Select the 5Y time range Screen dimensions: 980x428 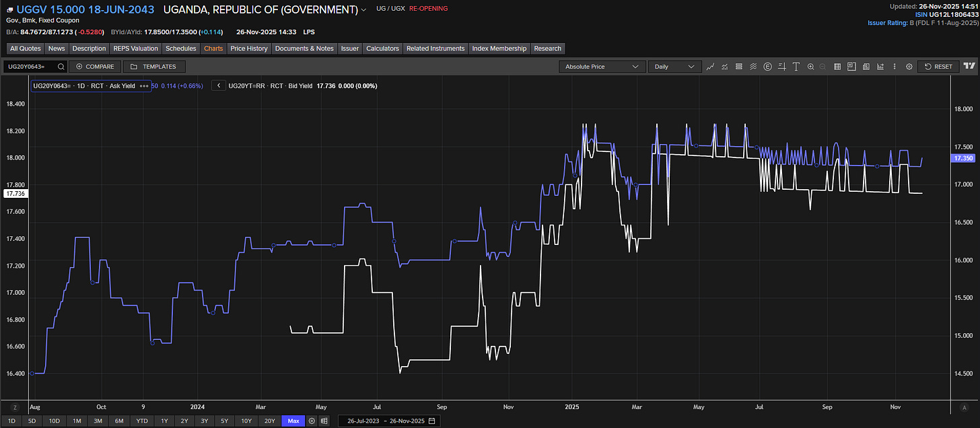(224, 421)
